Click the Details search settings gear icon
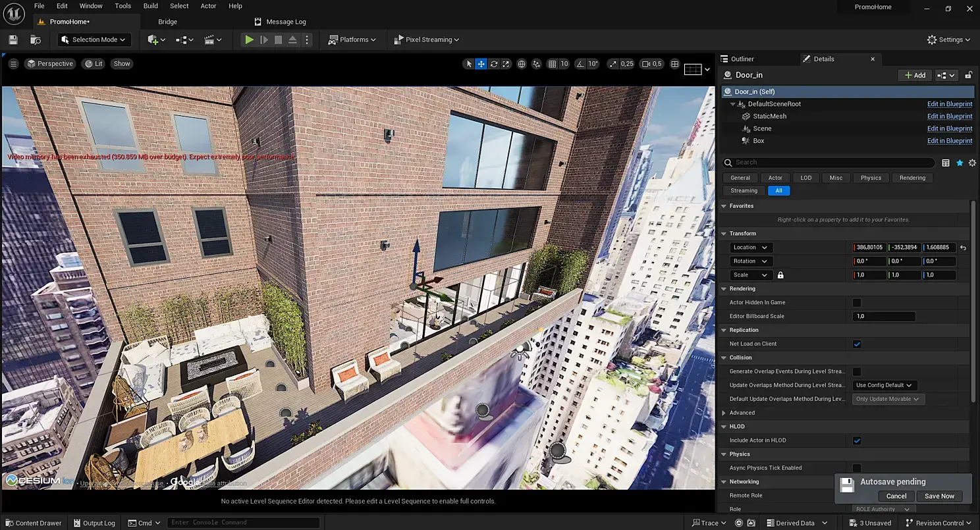980x530 pixels. point(972,163)
